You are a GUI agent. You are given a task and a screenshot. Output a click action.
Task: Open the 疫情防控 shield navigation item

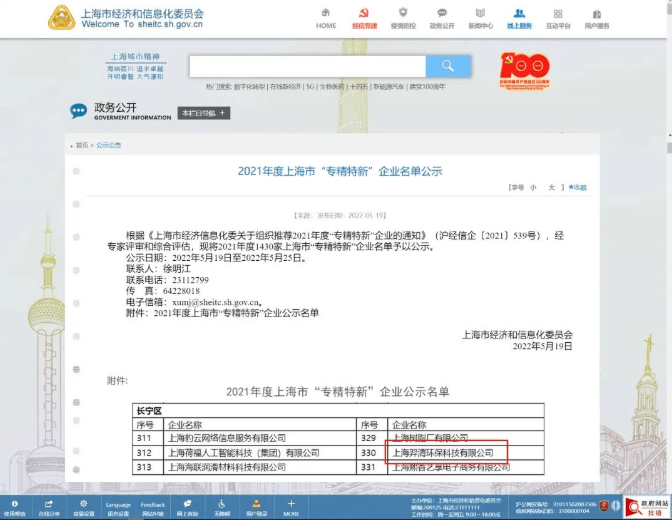tap(403, 18)
